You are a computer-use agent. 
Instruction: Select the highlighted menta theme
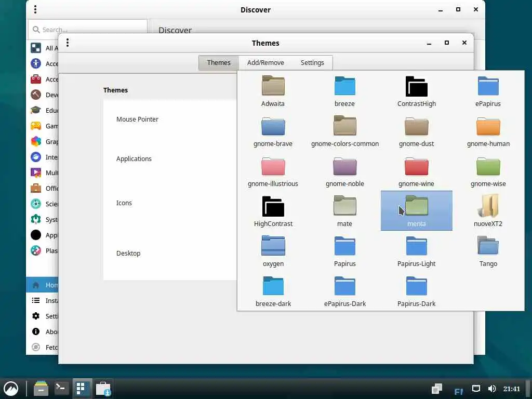(416, 210)
